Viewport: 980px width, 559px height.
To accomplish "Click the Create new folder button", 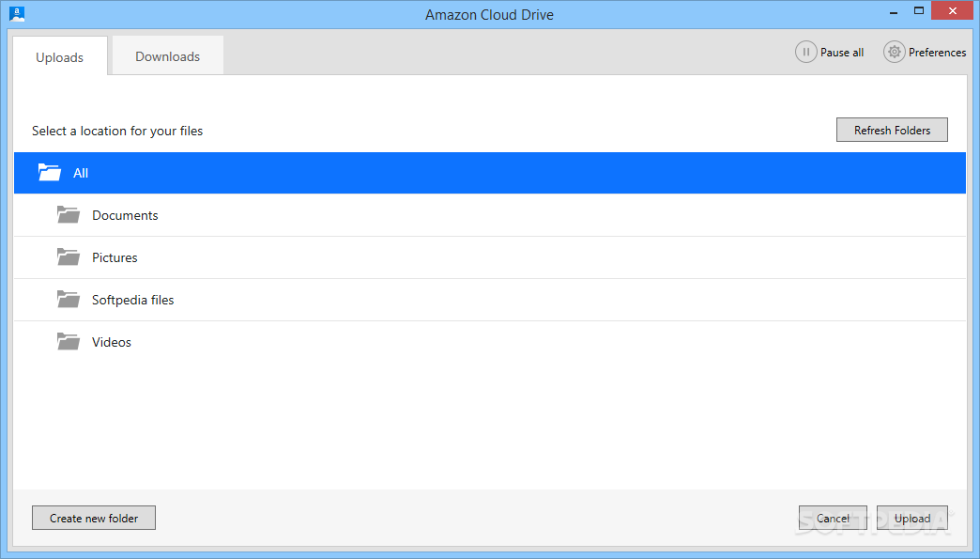I will click(94, 518).
